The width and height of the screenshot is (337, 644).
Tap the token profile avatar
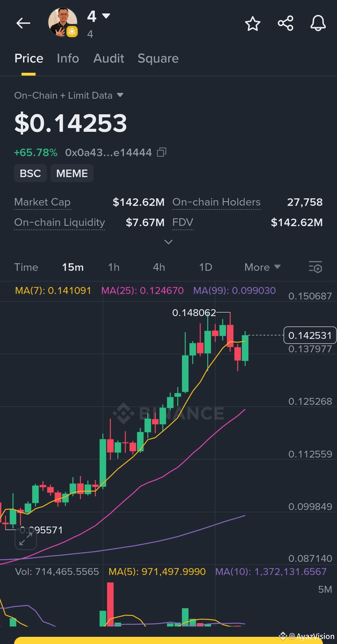[63, 22]
